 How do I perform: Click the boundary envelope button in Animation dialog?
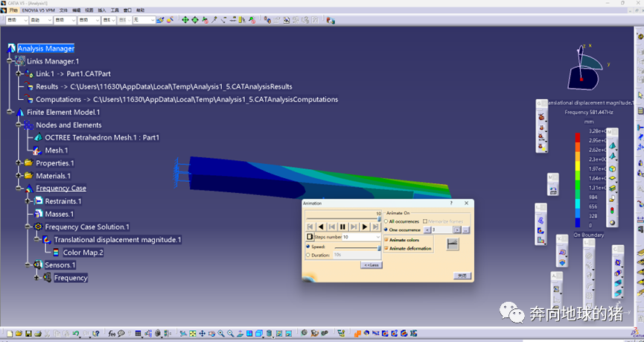coord(453,244)
